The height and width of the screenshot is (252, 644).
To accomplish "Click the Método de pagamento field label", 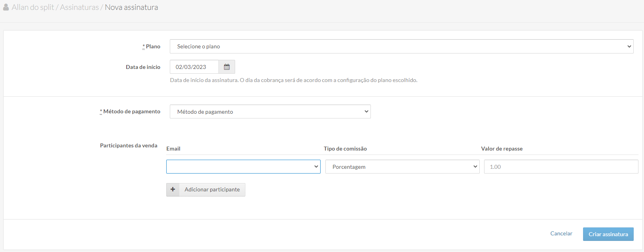I will coord(132,112).
